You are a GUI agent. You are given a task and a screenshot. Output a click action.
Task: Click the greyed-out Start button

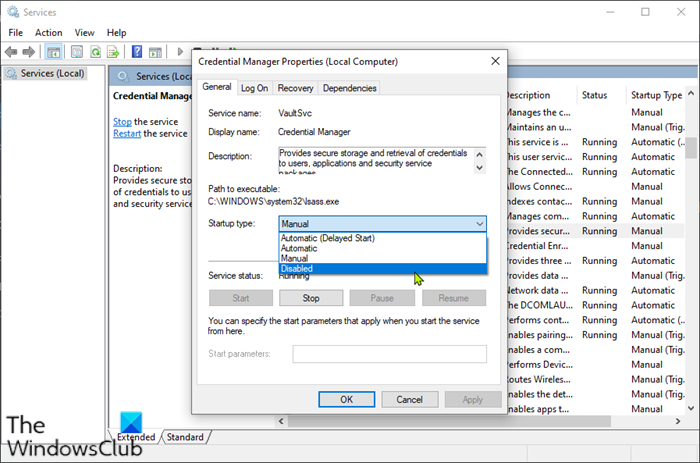pos(241,298)
